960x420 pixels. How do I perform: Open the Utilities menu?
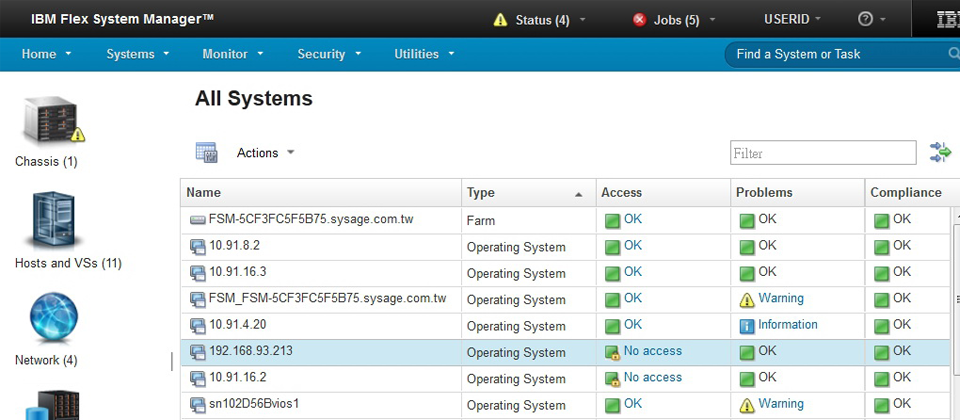tap(424, 54)
